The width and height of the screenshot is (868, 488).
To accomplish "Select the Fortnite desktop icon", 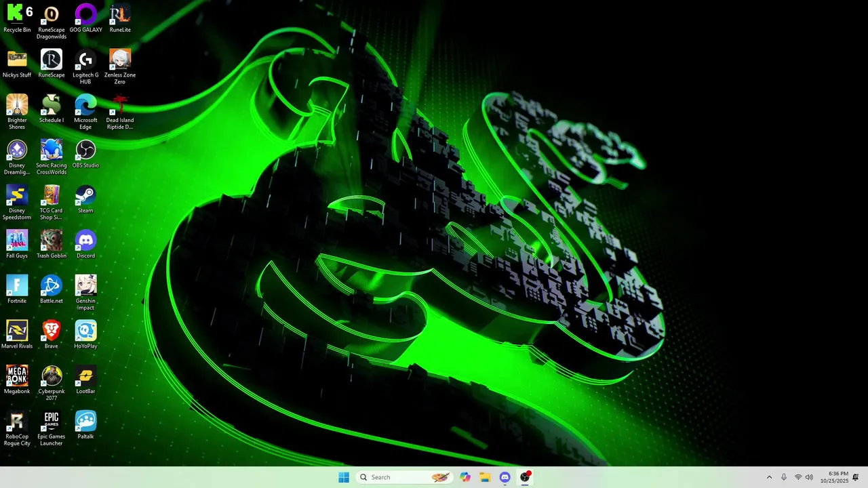I will coord(17,289).
